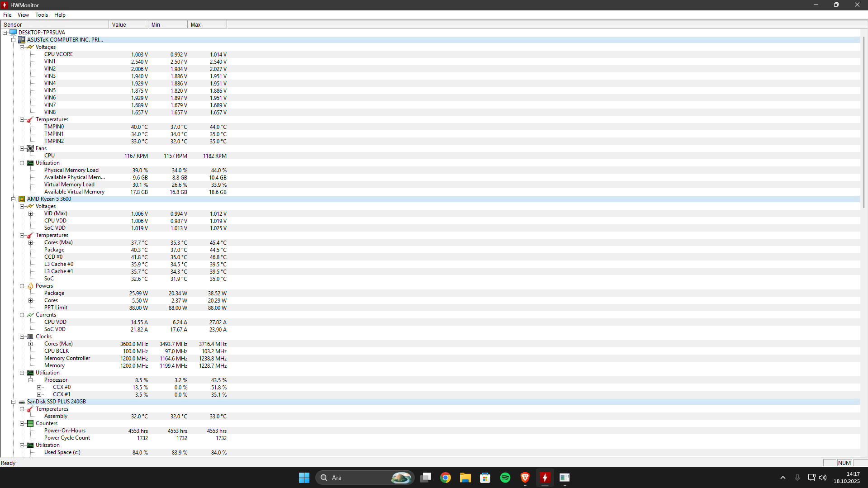This screenshot has height=488, width=868.
Task: Open the taskbar clock and date
Action: click(847, 478)
